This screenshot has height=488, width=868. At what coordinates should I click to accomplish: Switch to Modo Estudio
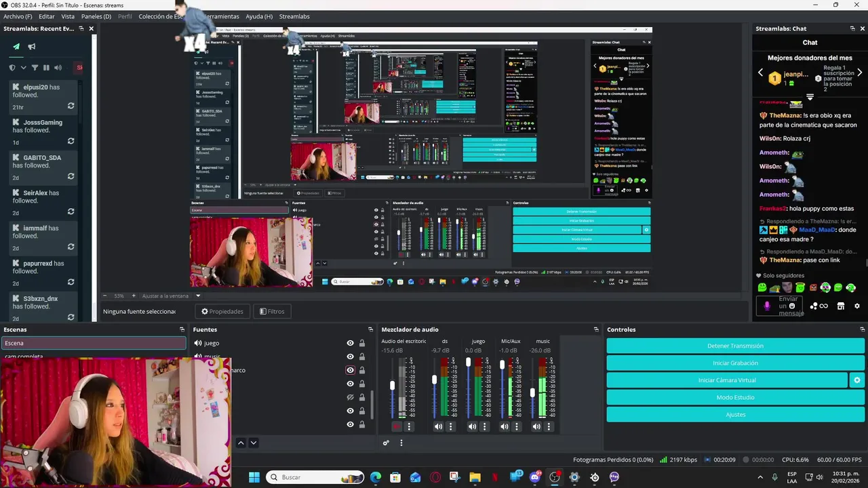pyautogui.click(x=735, y=397)
